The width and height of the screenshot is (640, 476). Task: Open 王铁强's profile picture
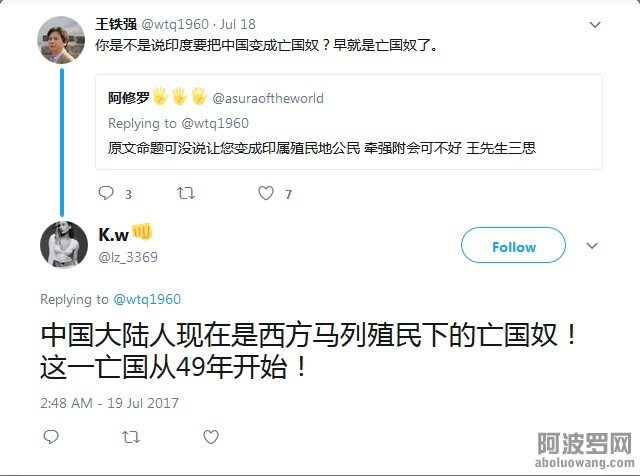coord(61,40)
